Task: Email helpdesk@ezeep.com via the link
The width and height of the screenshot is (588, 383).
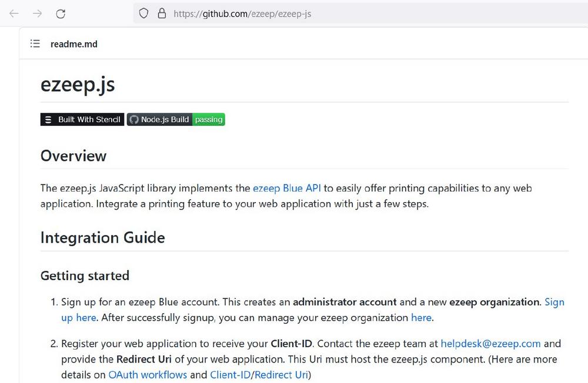Action: (x=490, y=343)
